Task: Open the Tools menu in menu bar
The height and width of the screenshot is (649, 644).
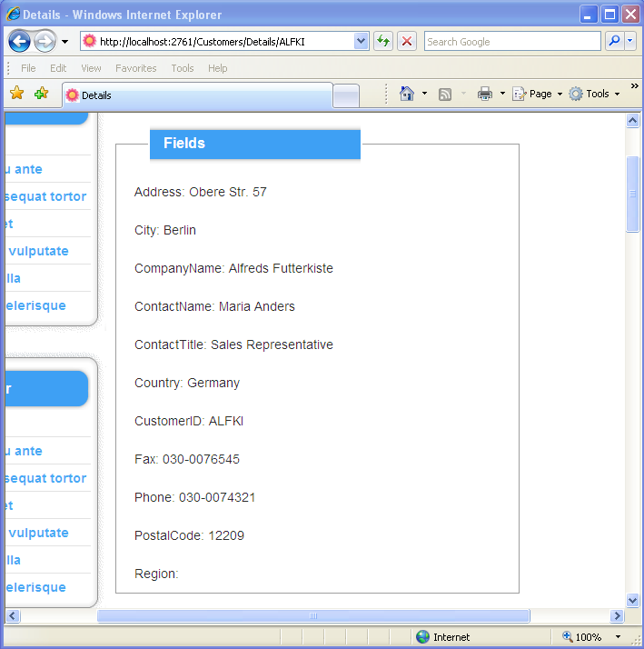Action: coord(183,68)
